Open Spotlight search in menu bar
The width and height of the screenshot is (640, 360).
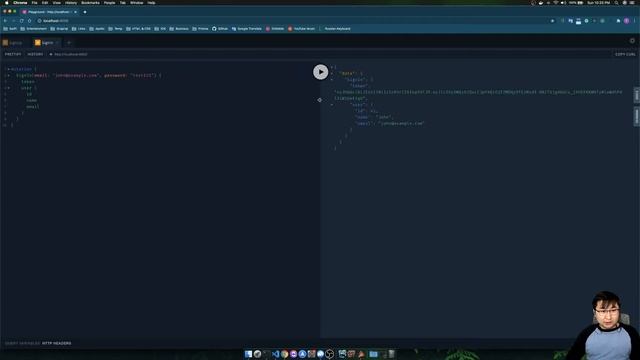pos(616,3)
